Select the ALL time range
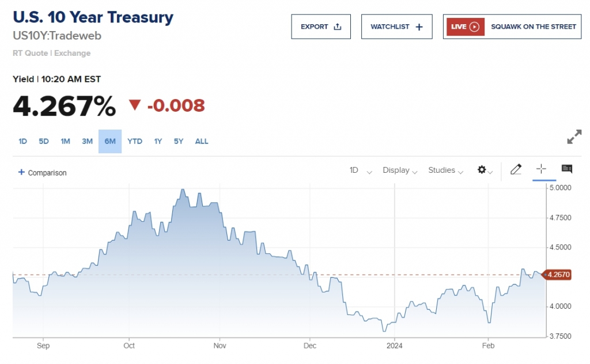 [202, 141]
